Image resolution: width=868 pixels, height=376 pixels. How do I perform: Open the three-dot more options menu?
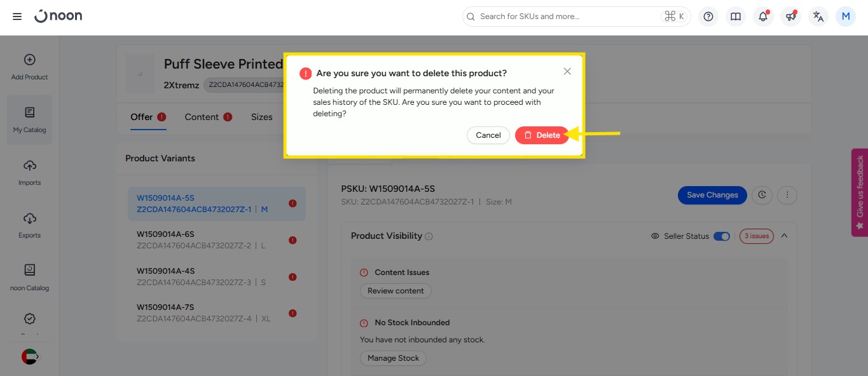[x=787, y=195]
